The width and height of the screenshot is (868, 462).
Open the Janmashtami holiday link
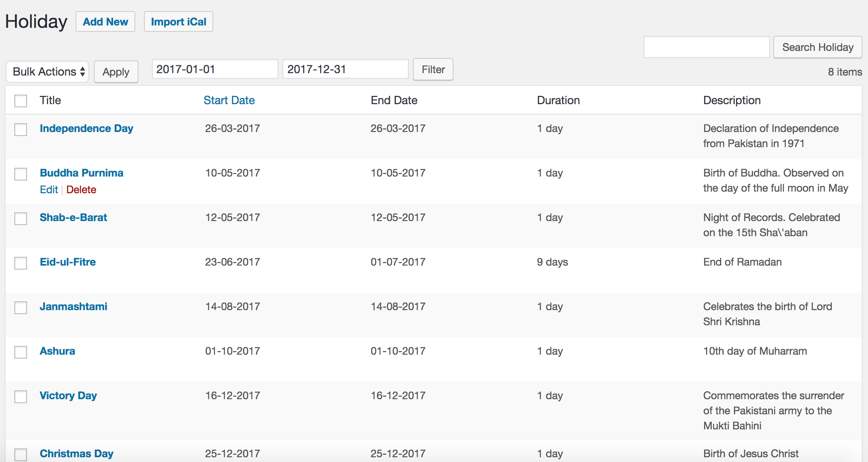click(x=73, y=307)
